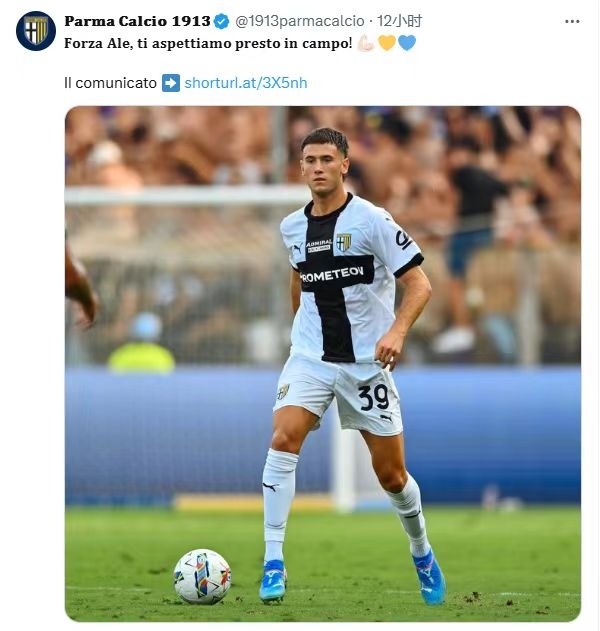The width and height of the screenshot is (600, 631).
Task: Click the soccer ball in the photo
Action: [x=202, y=577]
